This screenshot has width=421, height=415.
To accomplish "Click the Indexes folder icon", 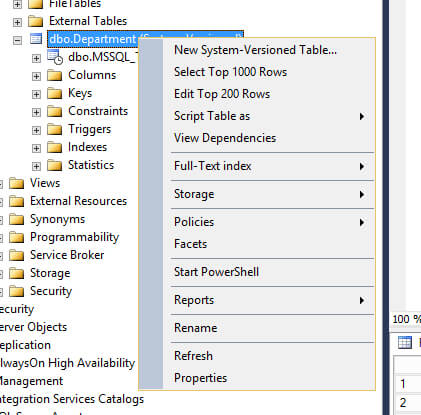I will click(x=55, y=147).
